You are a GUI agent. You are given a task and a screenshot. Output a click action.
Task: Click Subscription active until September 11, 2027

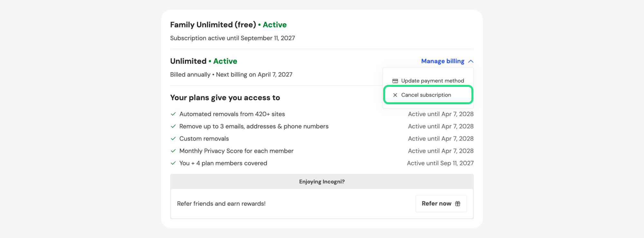click(232, 38)
